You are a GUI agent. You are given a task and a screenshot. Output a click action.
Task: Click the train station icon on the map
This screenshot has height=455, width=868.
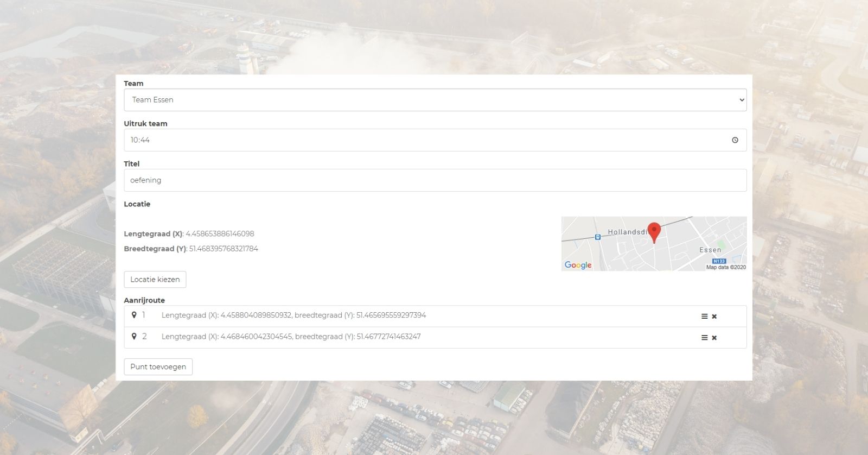coord(597,237)
